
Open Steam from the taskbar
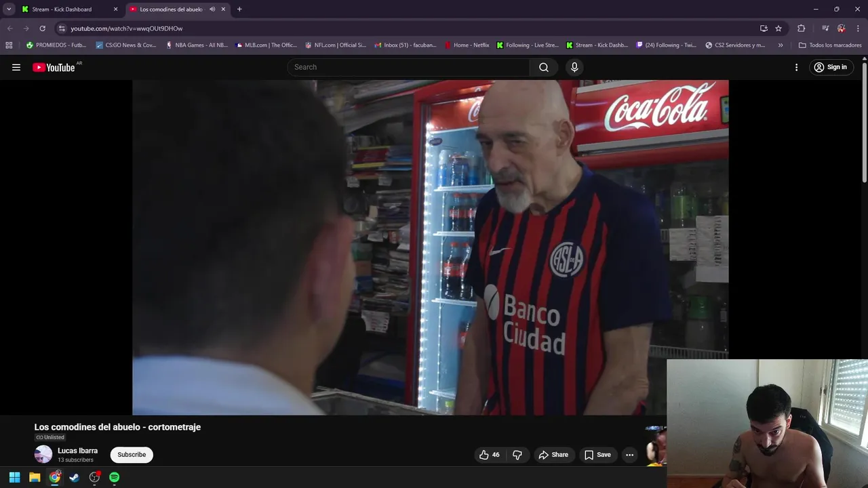[75, 477]
